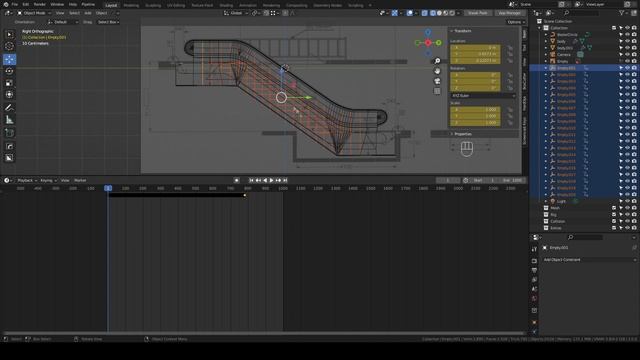Image resolution: width=640 pixels, height=360 pixels.
Task: Click the blue Z axis on navigation gizmo
Action: coord(428,32)
